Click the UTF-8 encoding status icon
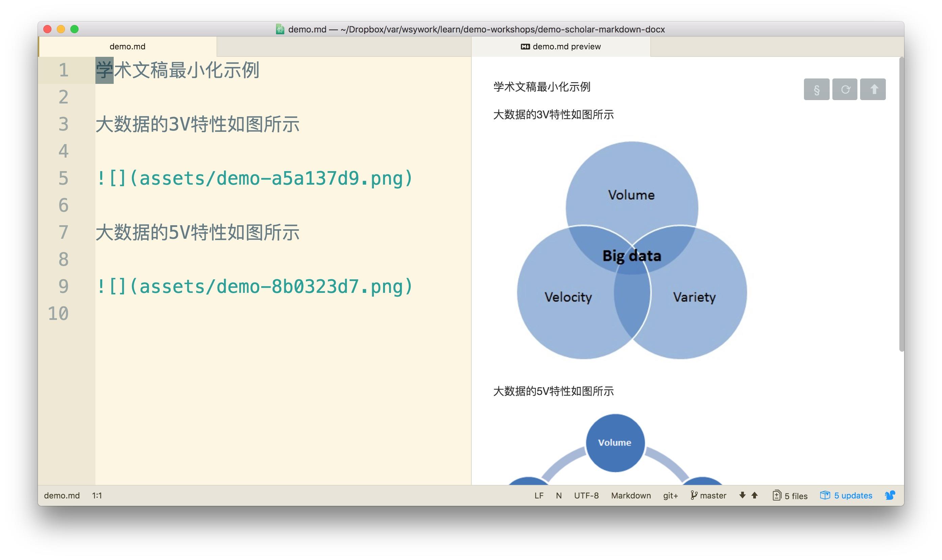 point(585,495)
